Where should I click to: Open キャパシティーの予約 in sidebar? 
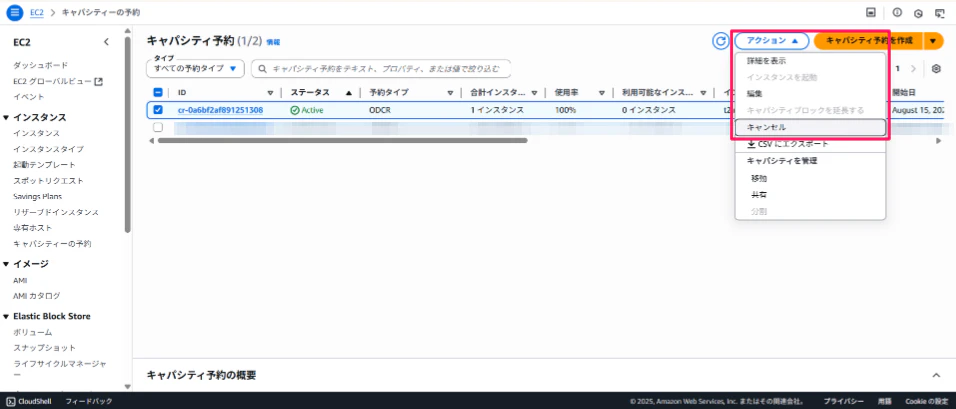click(x=52, y=244)
